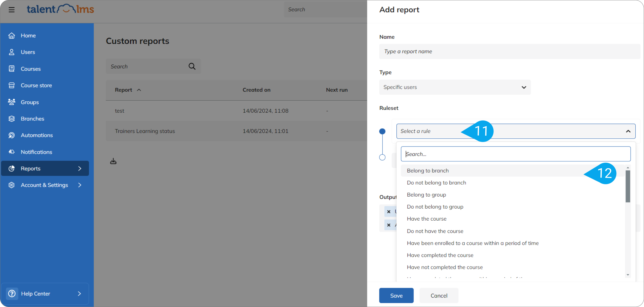644x307 pixels.
Task: Collapse the Select a rule dropdown
Action: pyautogui.click(x=628, y=131)
